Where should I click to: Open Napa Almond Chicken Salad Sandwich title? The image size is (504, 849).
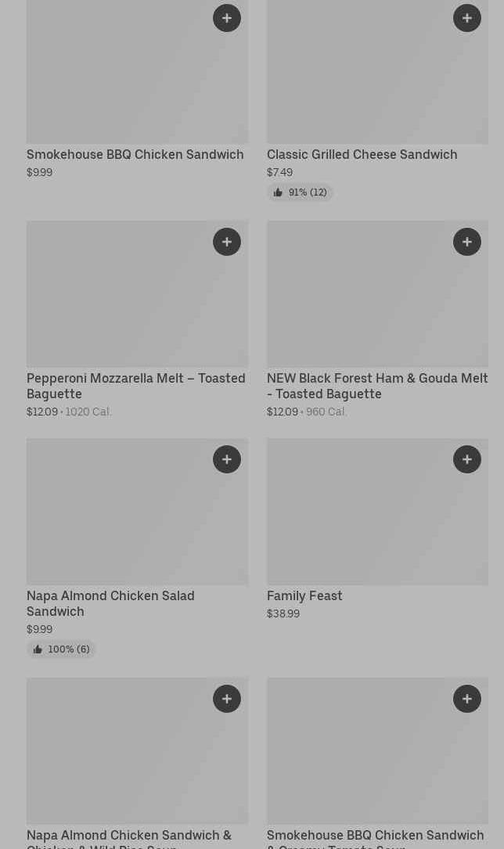[x=110, y=603]
